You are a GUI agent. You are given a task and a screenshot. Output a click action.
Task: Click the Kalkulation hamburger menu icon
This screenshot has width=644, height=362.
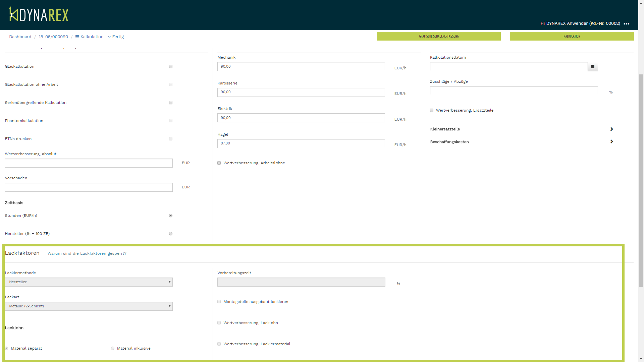pyautogui.click(x=77, y=37)
